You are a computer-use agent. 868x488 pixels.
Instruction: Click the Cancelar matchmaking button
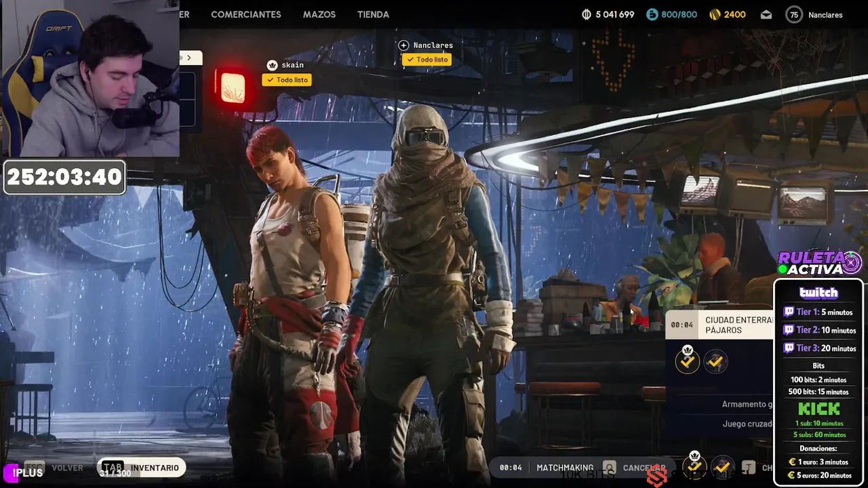coord(644,468)
